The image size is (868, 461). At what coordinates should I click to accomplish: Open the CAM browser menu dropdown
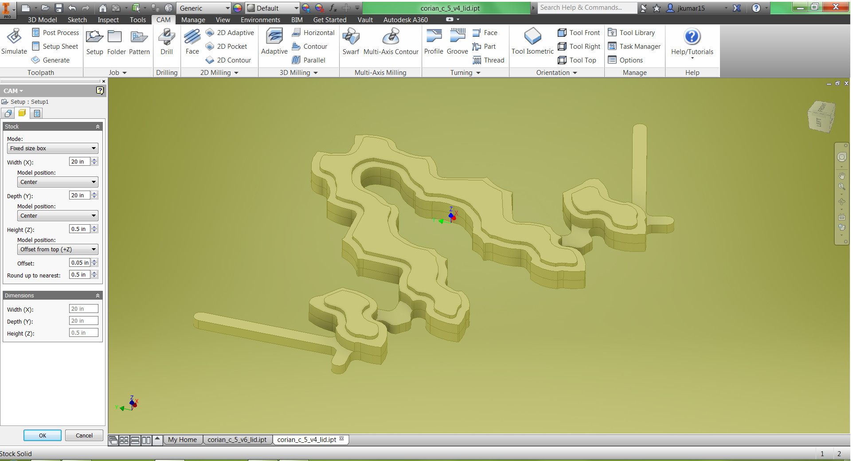13,91
